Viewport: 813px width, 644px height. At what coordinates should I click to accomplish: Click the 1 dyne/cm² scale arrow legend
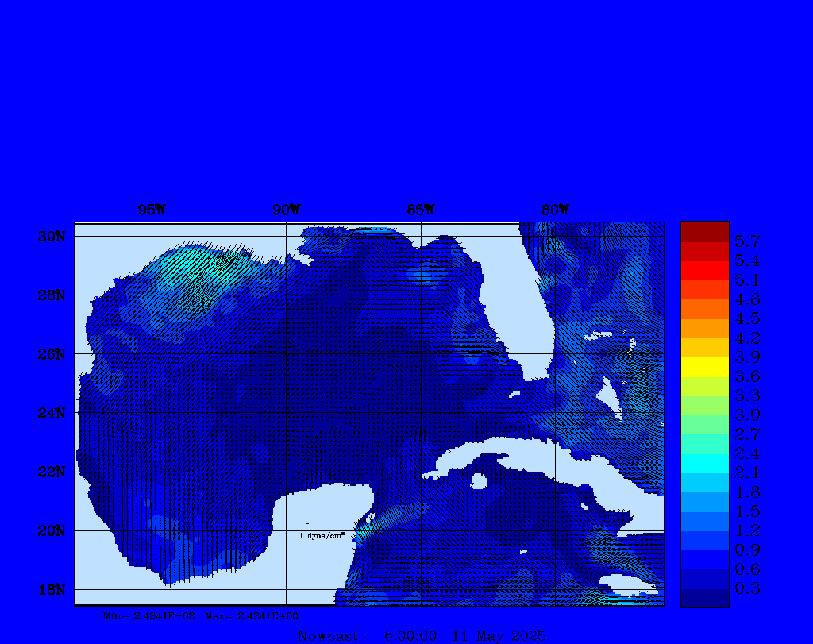tap(320, 530)
